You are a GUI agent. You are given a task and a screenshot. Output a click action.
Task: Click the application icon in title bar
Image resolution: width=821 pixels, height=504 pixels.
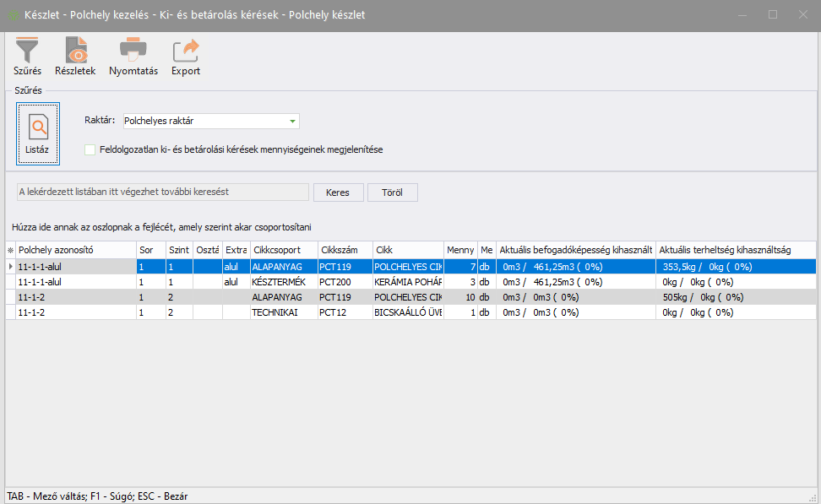pyautogui.click(x=14, y=15)
